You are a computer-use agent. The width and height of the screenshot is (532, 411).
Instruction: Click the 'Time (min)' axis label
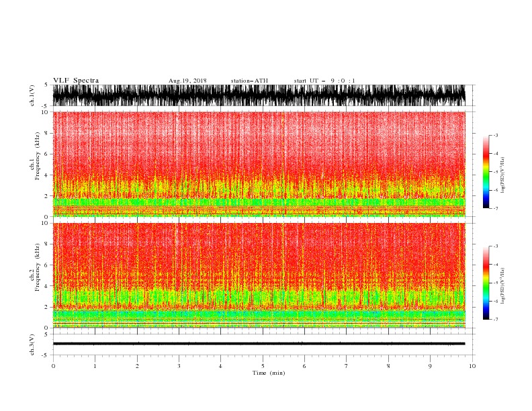coord(269,373)
